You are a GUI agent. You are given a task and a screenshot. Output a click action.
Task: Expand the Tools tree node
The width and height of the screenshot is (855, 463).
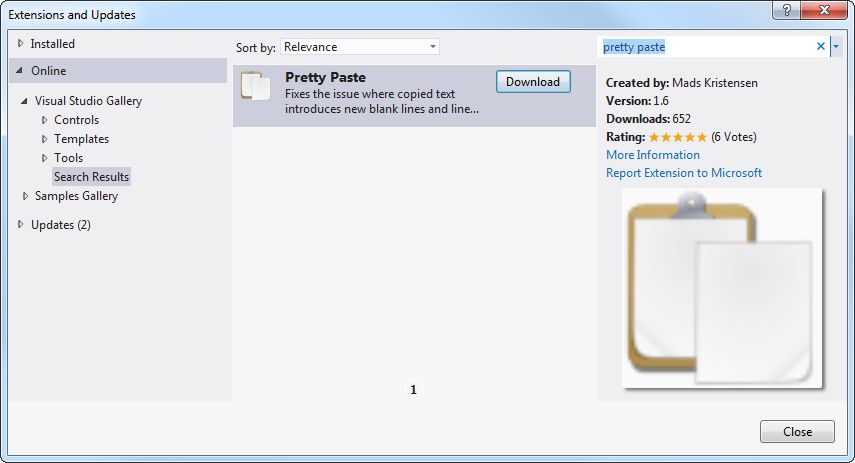[45, 158]
